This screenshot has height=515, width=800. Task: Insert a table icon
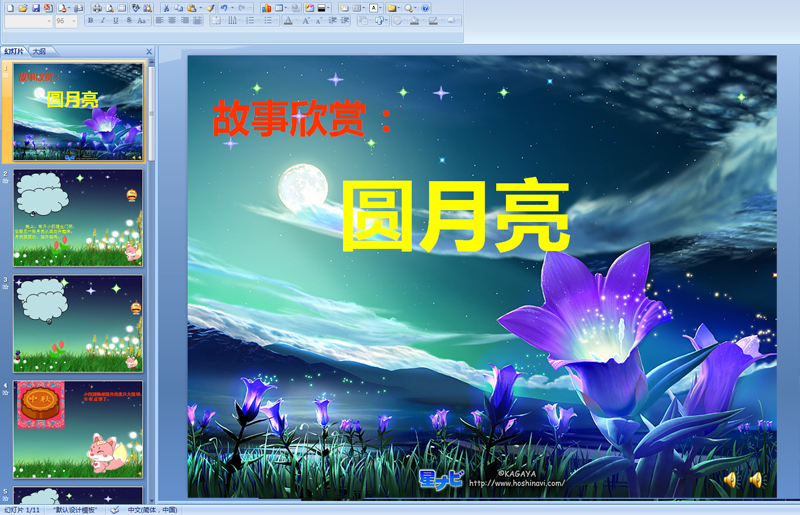(x=279, y=8)
